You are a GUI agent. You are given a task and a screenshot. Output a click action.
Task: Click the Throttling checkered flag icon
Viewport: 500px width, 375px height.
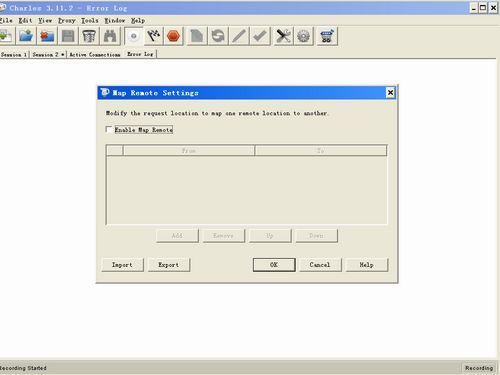coord(153,36)
